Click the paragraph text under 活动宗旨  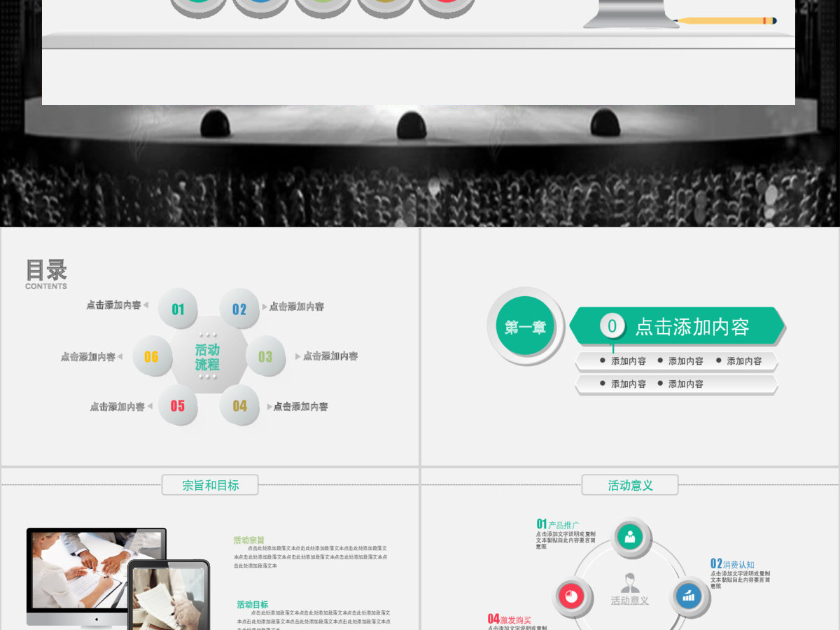click(311, 557)
